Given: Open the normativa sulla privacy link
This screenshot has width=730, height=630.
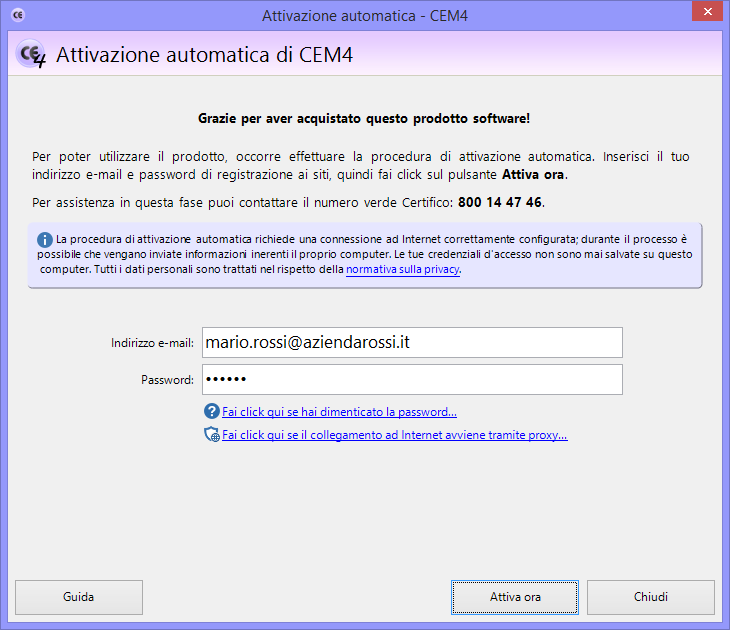Looking at the screenshot, I should tap(403, 270).
